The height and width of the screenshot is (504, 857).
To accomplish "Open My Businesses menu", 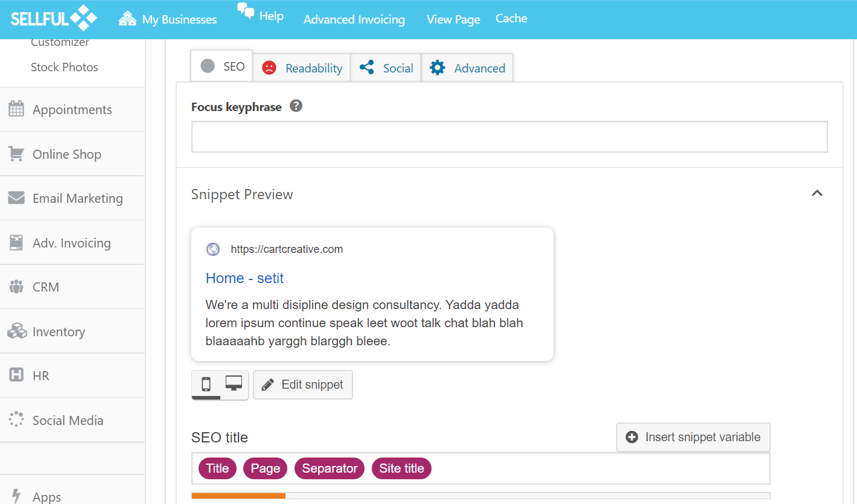I will (x=167, y=19).
